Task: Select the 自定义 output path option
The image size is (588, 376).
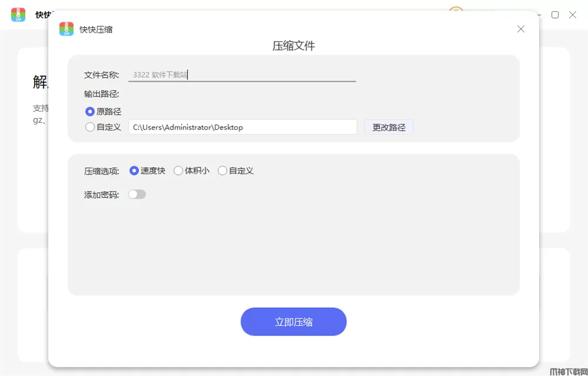Action: 90,127
